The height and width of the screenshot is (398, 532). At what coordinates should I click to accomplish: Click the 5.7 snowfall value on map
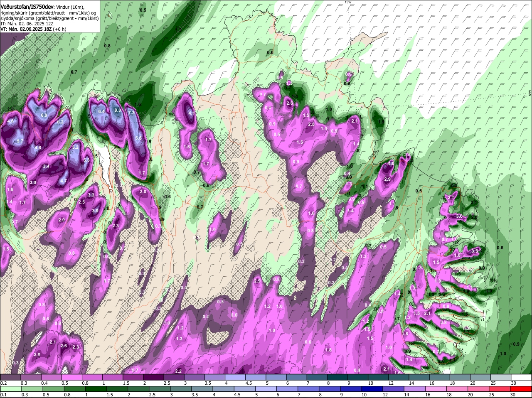(20, 141)
